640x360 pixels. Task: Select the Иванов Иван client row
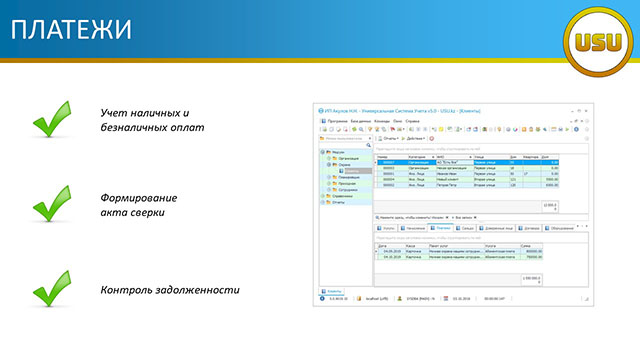pos(468,174)
